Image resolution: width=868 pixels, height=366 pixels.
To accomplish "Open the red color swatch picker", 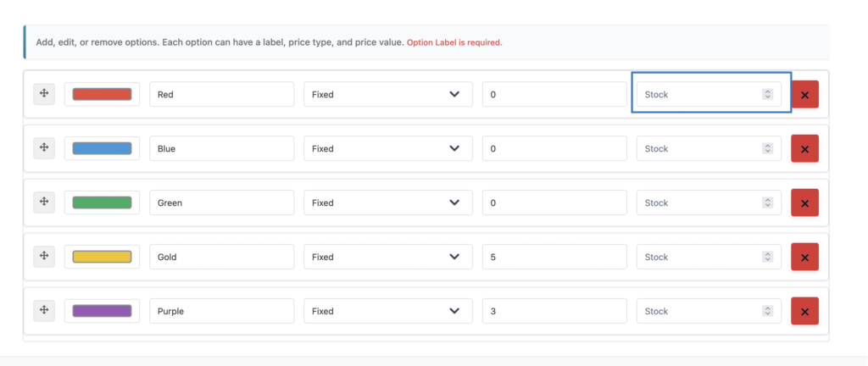I will click(x=102, y=95).
